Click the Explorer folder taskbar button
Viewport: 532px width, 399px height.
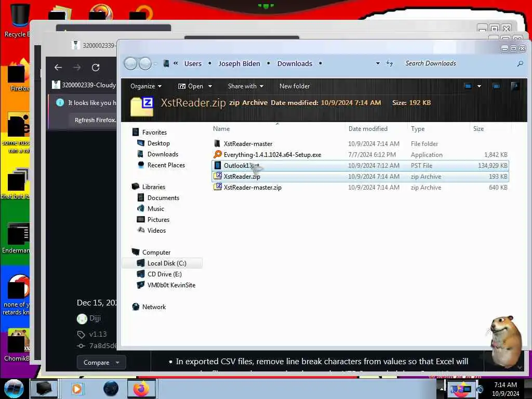(44, 389)
